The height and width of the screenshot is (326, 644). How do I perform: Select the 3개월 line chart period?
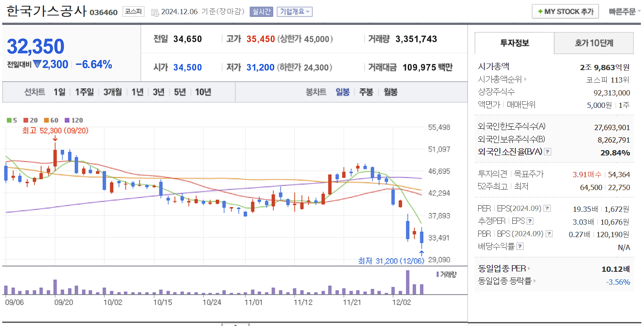coord(113,92)
